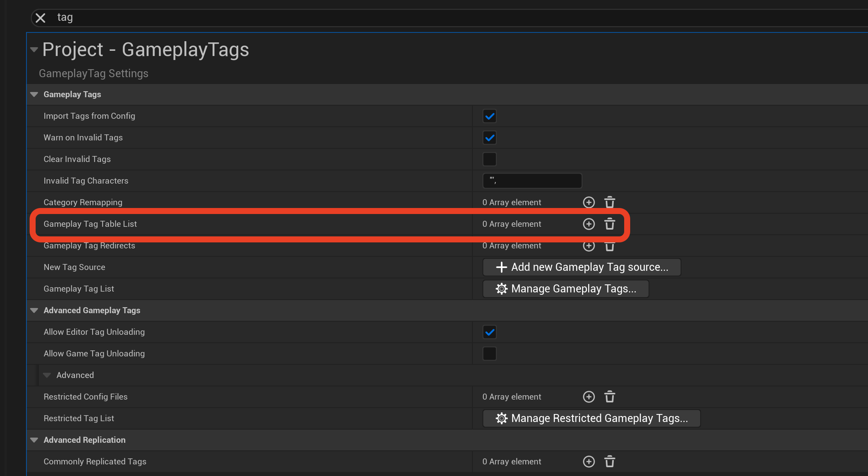Add element to Gameplay Tag Table List
This screenshot has height=476, width=868.
click(589, 224)
